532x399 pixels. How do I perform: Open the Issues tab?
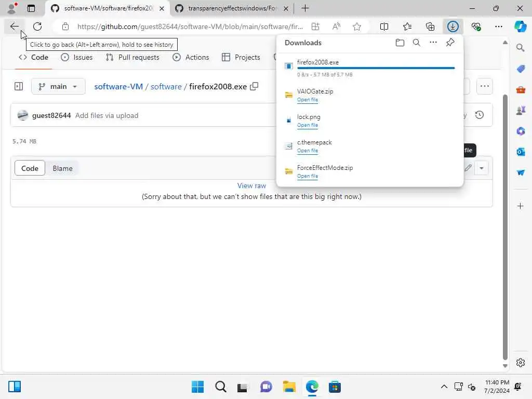coord(77,57)
